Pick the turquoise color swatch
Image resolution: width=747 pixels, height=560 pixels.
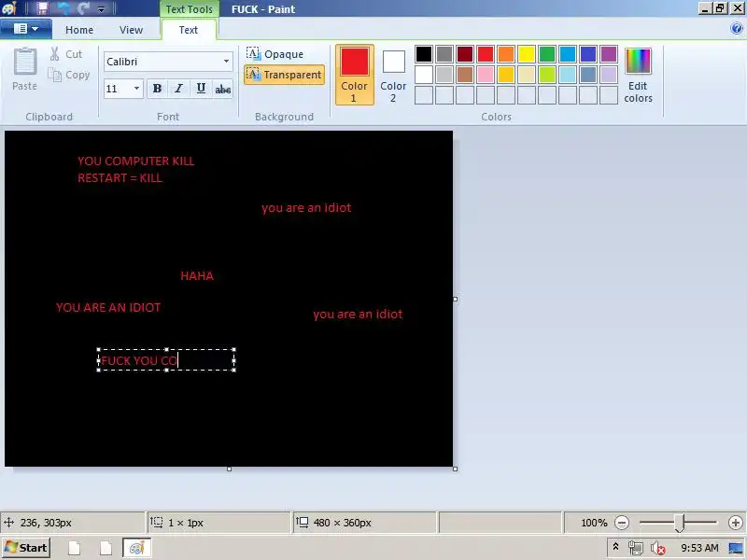[x=568, y=54]
